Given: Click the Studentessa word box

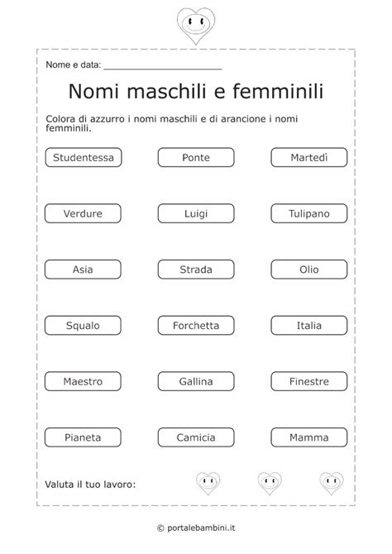Looking at the screenshot, I should (x=84, y=157).
